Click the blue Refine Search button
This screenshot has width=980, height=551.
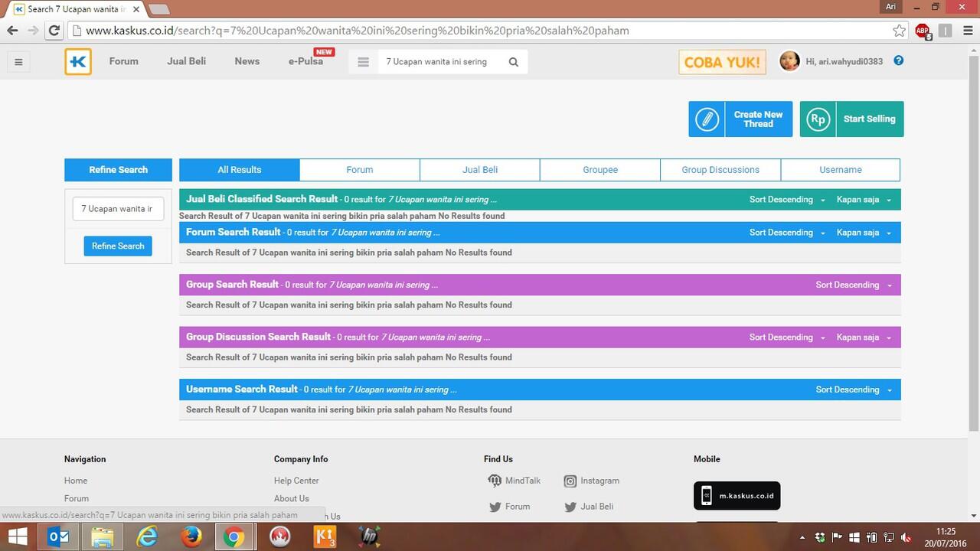(118, 246)
